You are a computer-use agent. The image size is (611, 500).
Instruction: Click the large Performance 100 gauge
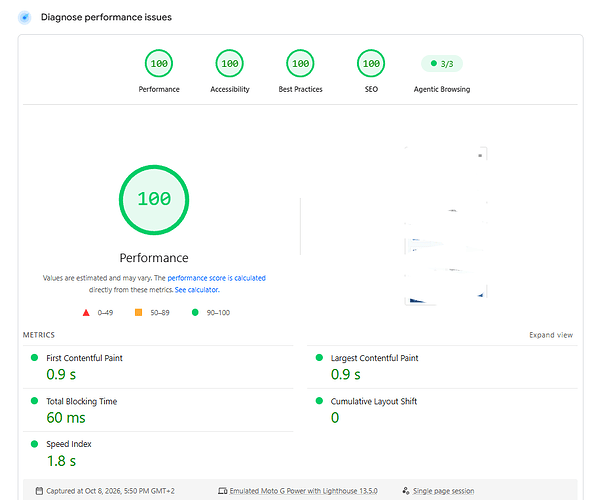[154, 200]
